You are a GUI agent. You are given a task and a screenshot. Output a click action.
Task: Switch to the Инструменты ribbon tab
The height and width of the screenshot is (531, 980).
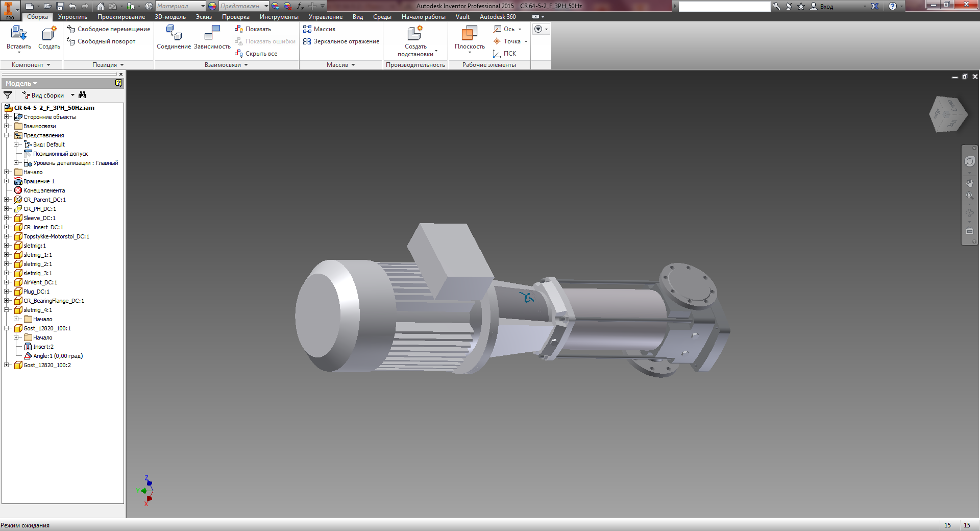tap(279, 17)
